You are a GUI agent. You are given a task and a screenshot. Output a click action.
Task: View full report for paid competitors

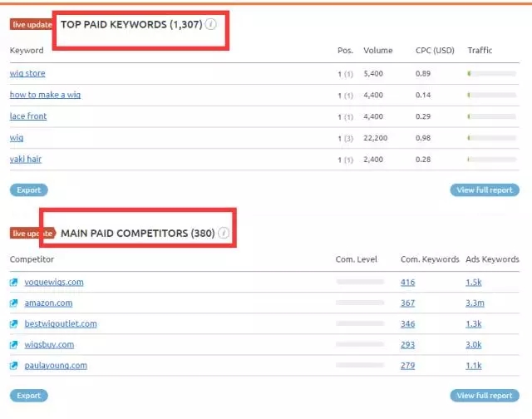point(485,396)
